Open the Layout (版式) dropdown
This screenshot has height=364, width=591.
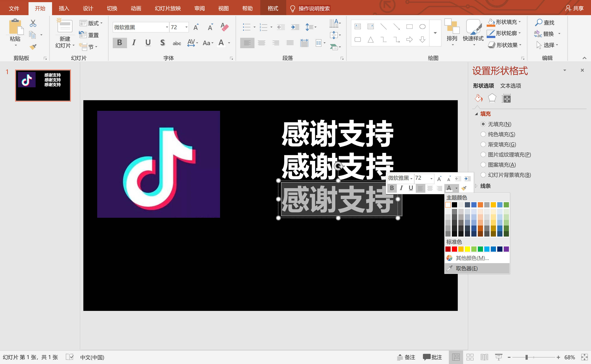pos(91,23)
